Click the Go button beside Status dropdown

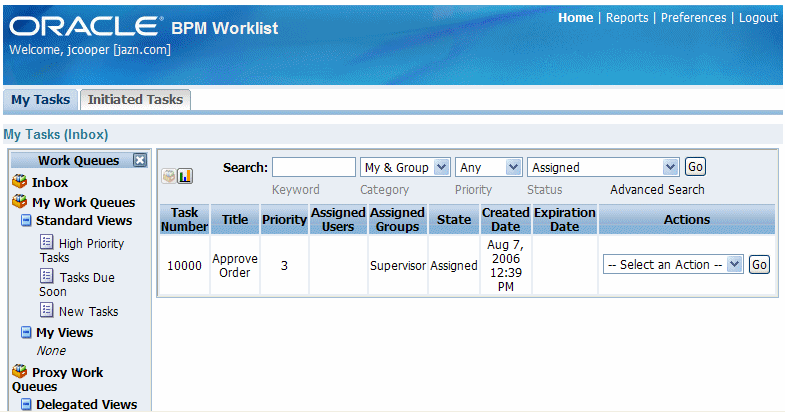point(695,167)
